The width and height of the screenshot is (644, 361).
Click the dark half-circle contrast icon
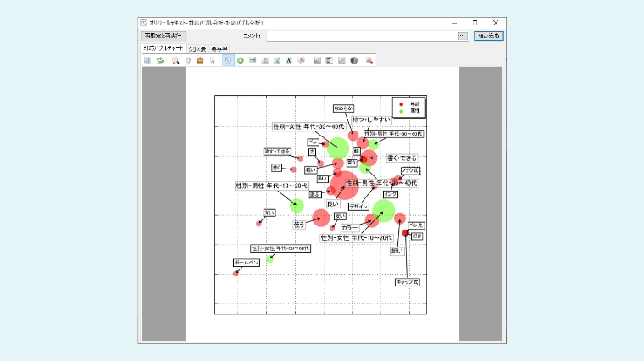click(x=354, y=60)
